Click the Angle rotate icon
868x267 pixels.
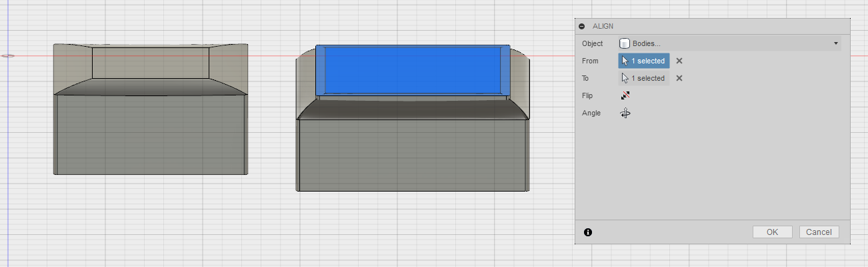(625, 113)
